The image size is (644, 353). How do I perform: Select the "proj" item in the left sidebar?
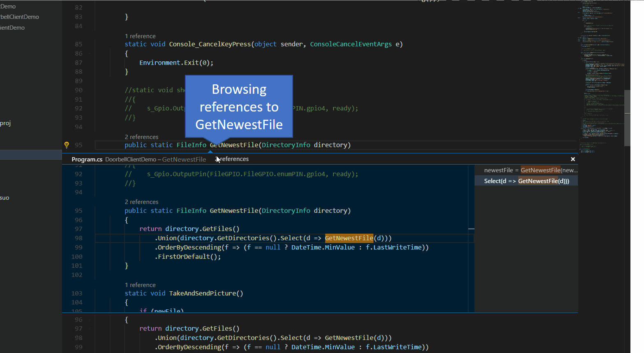tap(6, 123)
